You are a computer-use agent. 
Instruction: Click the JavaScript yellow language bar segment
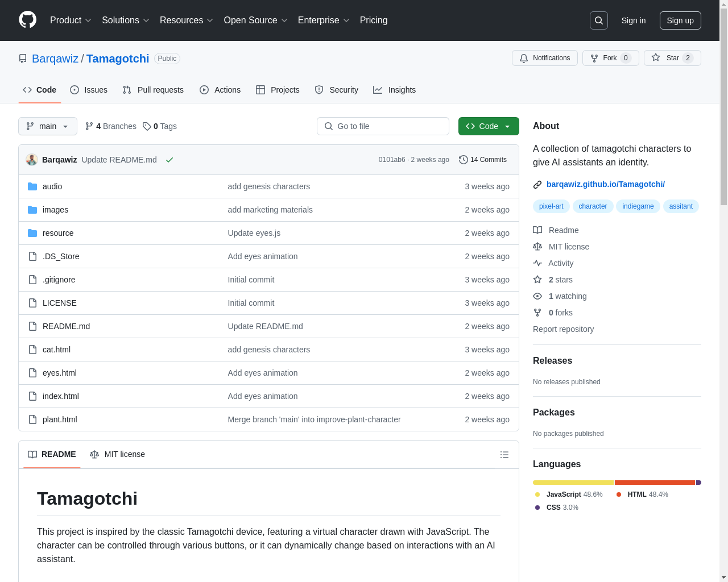coord(573,483)
